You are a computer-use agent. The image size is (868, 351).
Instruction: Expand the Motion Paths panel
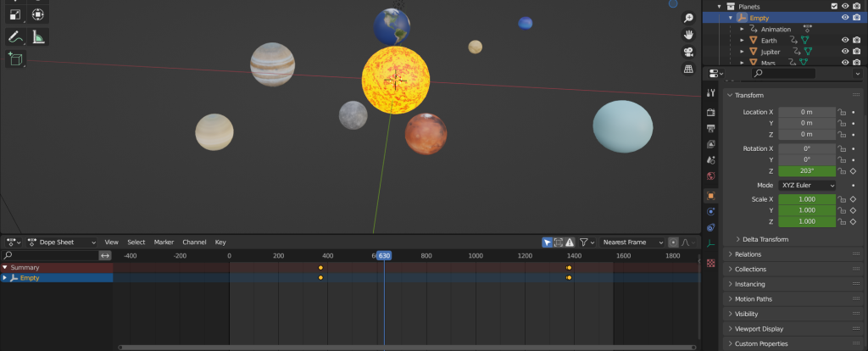(x=753, y=299)
